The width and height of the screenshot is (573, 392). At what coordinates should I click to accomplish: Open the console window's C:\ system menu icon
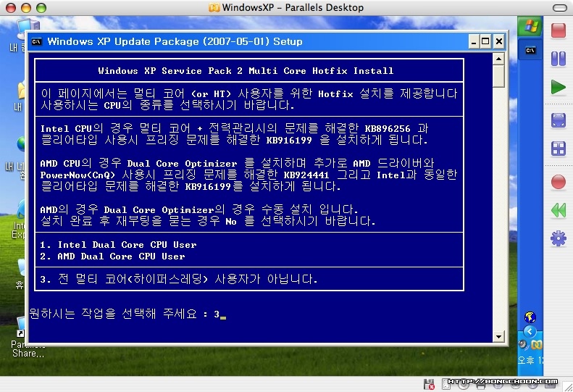tap(36, 41)
